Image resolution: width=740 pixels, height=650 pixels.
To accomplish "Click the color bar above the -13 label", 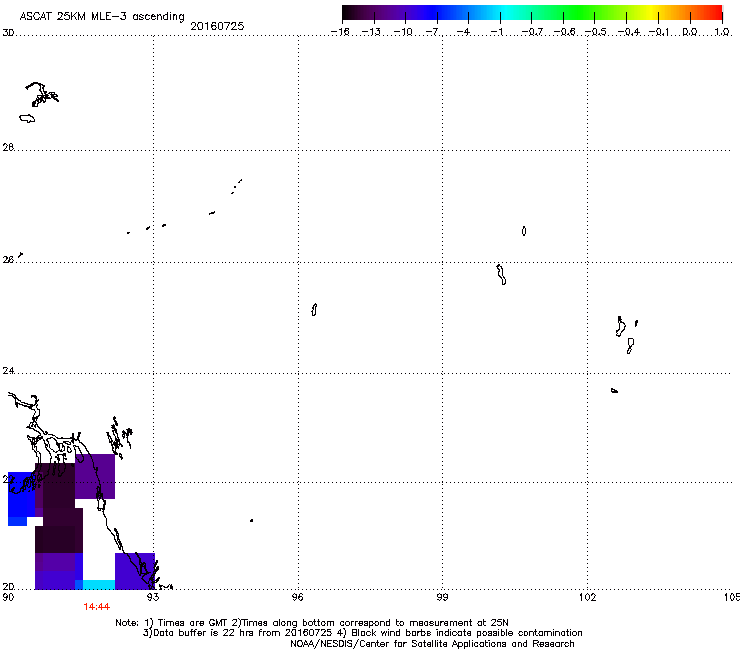I will coord(374,12).
